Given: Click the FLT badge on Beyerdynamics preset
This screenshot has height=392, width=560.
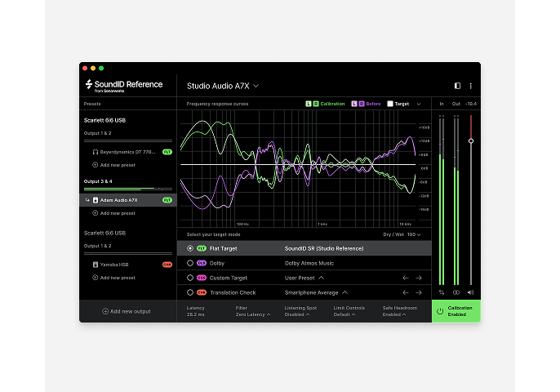Looking at the screenshot, I should click(167, 152).
